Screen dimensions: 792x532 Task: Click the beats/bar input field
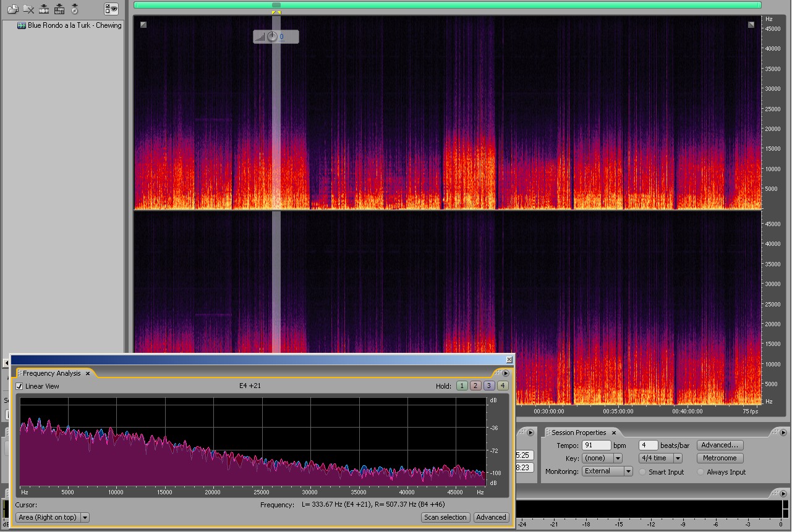pos(649,445)
